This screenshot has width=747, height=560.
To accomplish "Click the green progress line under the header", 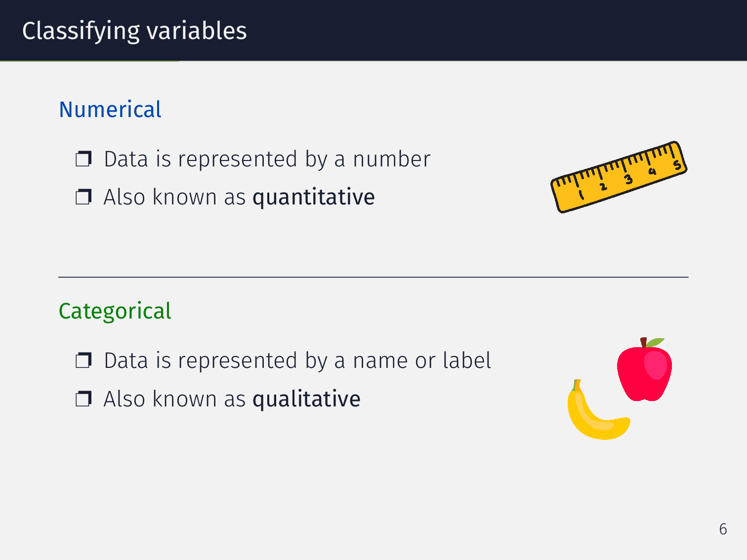I will [x=89, y=61].
